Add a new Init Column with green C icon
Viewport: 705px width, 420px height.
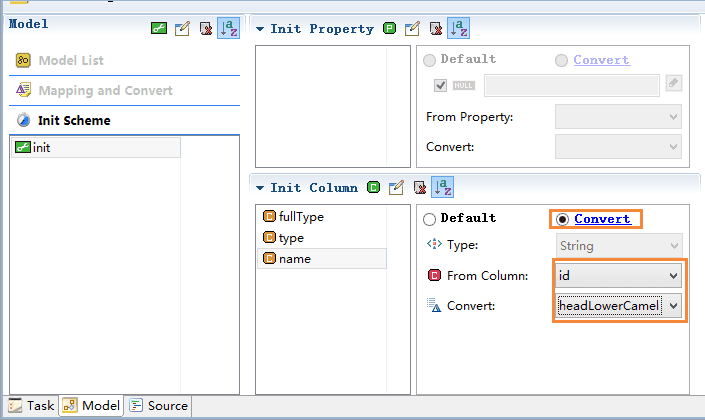[373, 187]
